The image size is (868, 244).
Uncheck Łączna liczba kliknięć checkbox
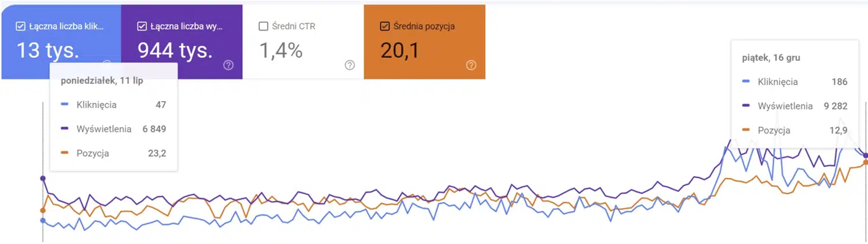click(20, 26)
